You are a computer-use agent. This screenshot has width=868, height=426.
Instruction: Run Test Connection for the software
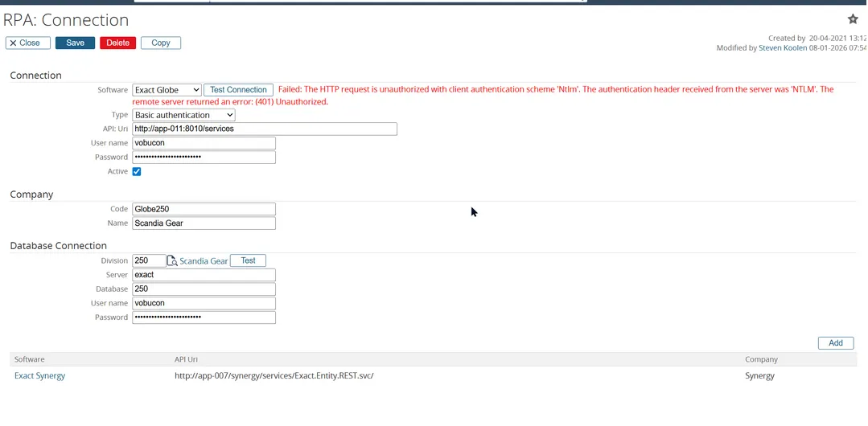[238, 90]
